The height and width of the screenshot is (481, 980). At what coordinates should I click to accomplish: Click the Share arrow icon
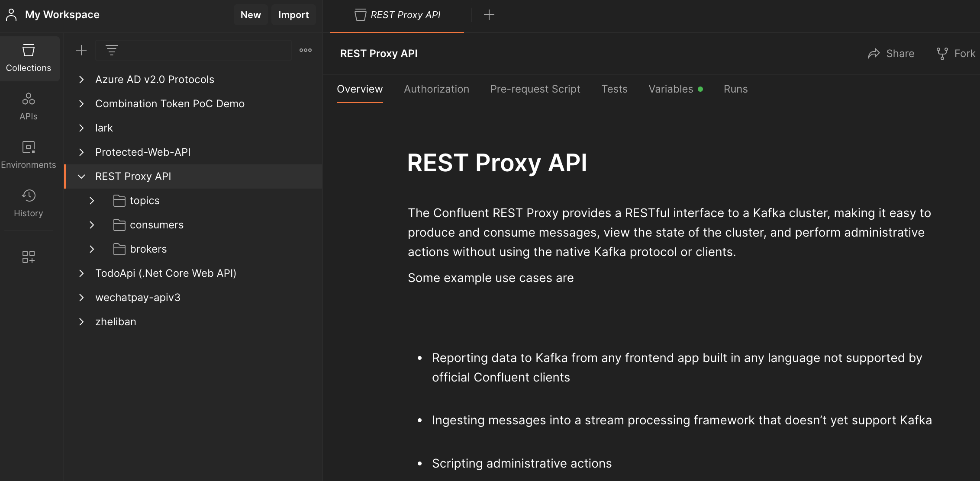point(874,54)
